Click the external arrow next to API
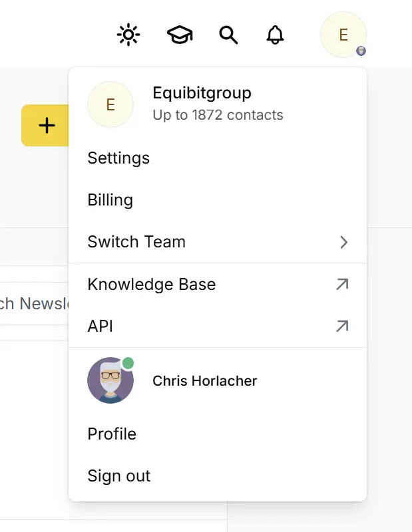The height and width of the screenshot is (532, 412). click(x=342, y=326)
